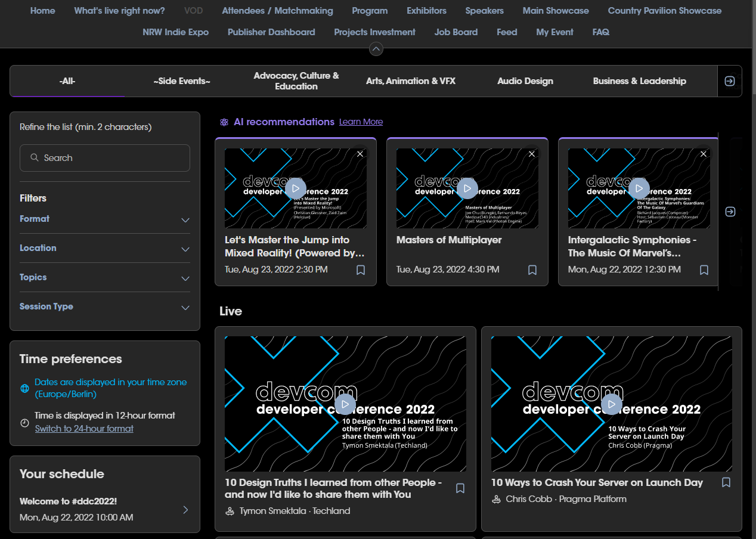Bookmark the 10 Design Truths session

(x=460, y=488)
